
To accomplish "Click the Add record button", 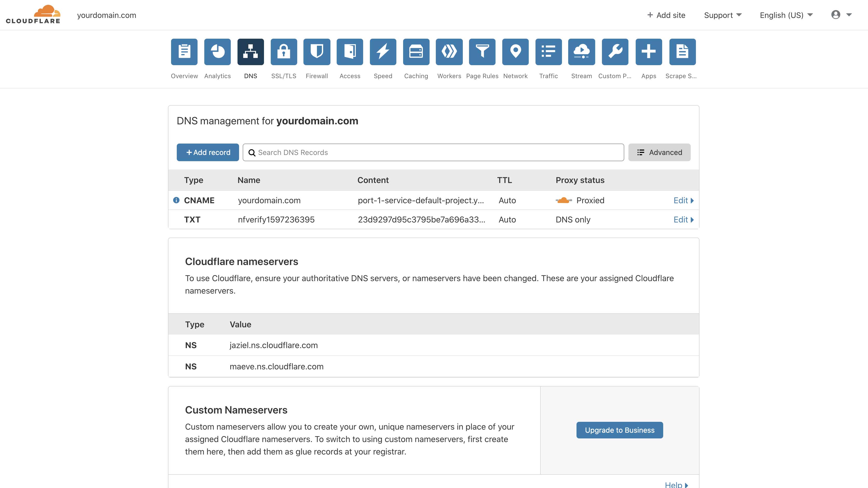I will pyautogui.click(x=208, y=152).
